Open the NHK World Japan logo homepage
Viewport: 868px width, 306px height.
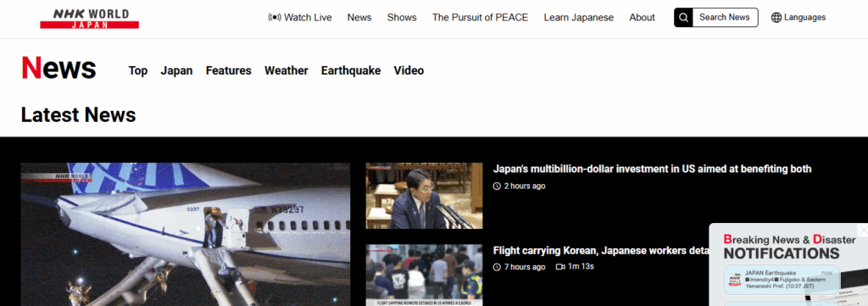coord(89,19)
